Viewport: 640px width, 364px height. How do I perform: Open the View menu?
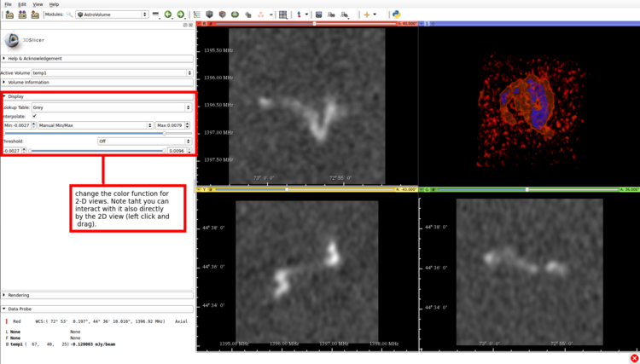point(38,4)
